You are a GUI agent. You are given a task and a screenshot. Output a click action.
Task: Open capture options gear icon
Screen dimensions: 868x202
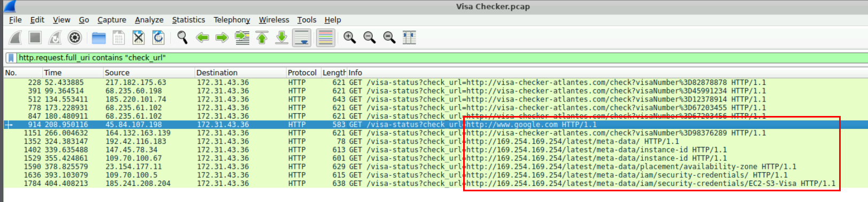75,37
